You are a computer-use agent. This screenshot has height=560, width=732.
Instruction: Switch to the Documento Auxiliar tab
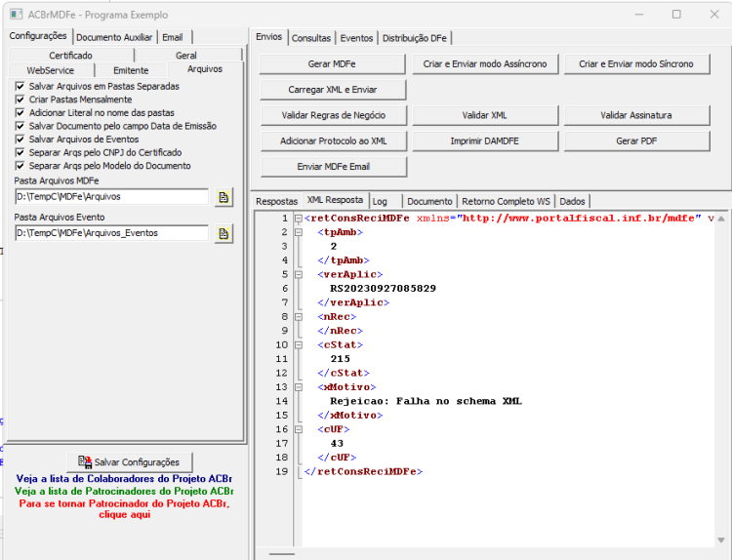click(114, 37)
